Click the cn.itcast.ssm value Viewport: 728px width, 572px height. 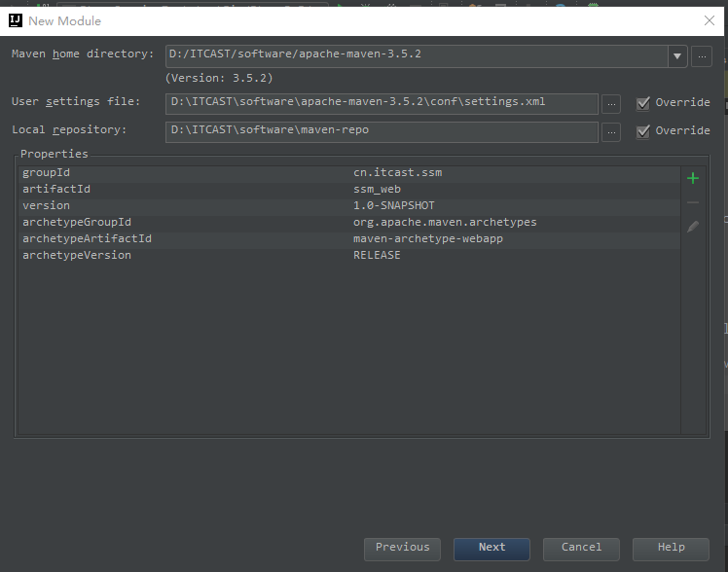click(397, 172)
